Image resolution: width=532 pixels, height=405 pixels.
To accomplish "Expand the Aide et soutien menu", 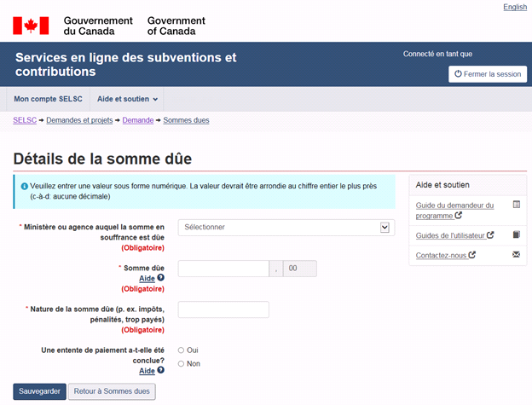I will (x=127, y=99).
